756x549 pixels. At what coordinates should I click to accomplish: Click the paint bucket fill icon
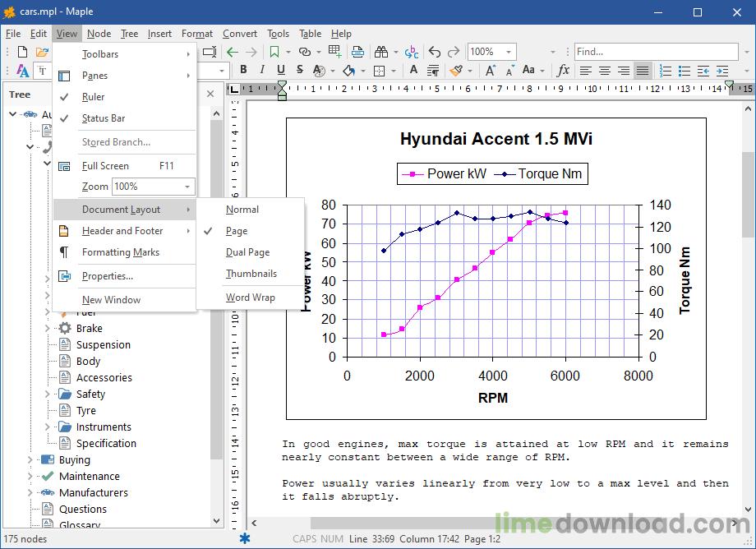pyautogui.click(x=349, y=71)
